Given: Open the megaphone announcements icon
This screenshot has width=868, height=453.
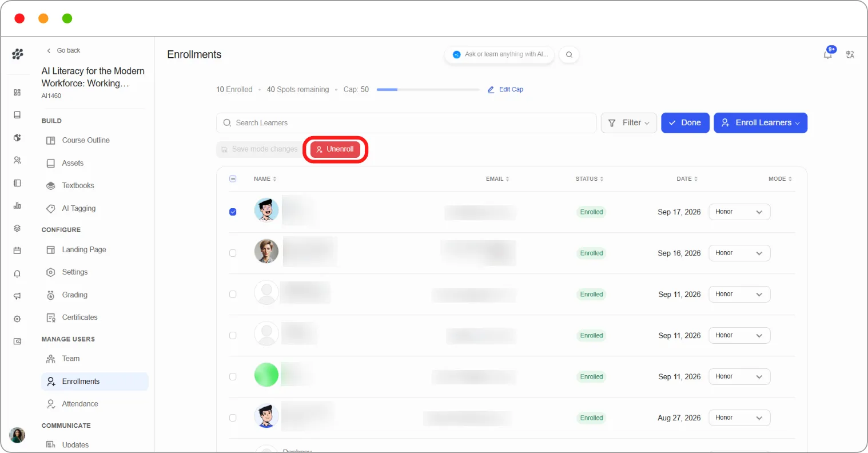Looking at the screenshot, I should click(x=17, y=296).
